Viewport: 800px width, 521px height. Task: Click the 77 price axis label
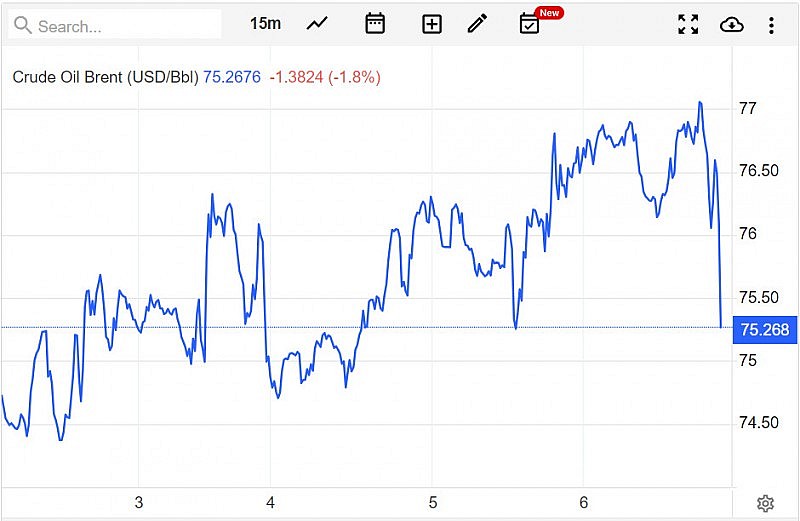747,108
